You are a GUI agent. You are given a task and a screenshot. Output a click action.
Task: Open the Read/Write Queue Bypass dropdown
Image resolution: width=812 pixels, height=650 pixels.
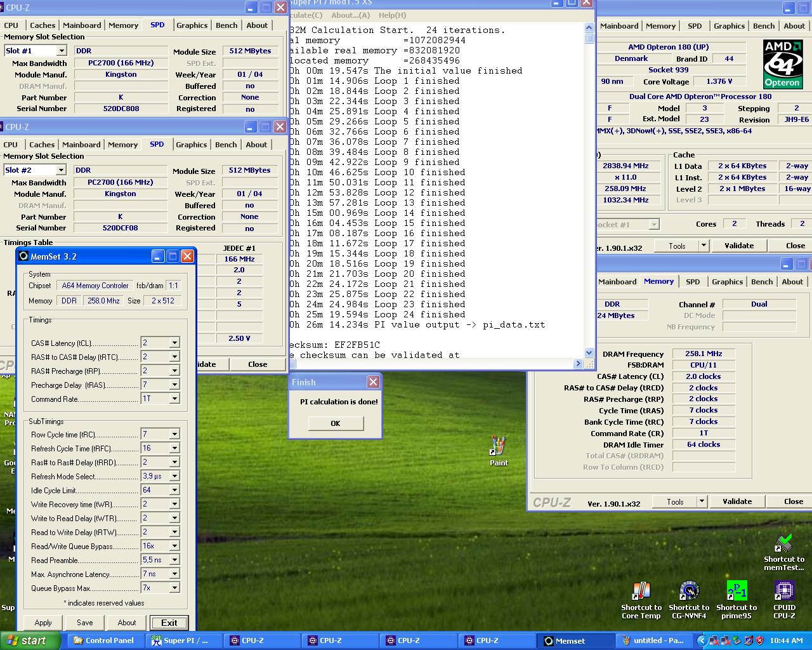(174, 546)
